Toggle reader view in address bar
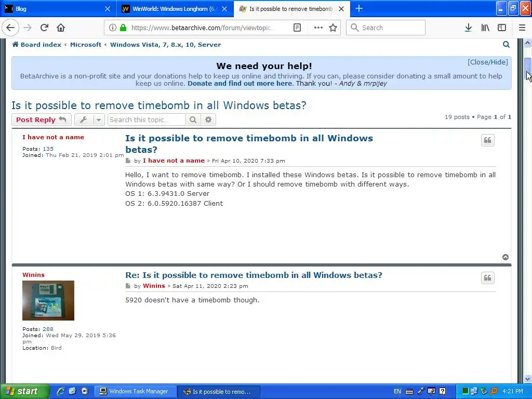Viewport: 532px width, 399px height. (x=297, y=28)
